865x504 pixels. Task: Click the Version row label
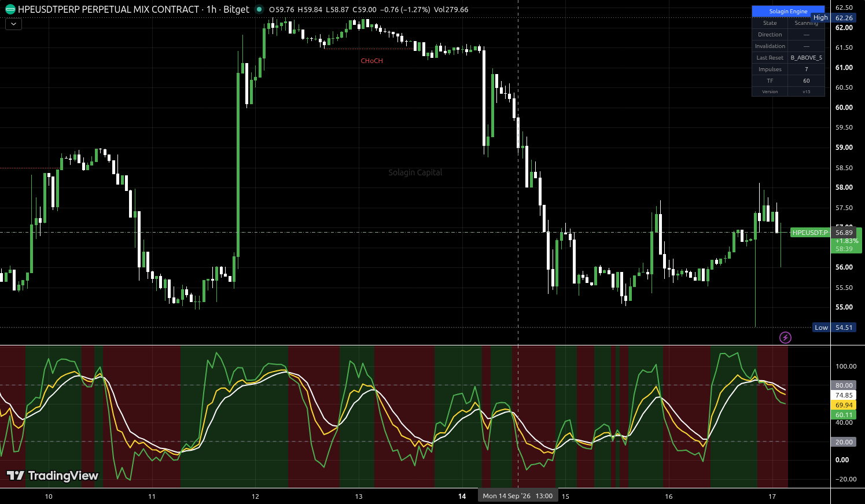click(770, 91)
